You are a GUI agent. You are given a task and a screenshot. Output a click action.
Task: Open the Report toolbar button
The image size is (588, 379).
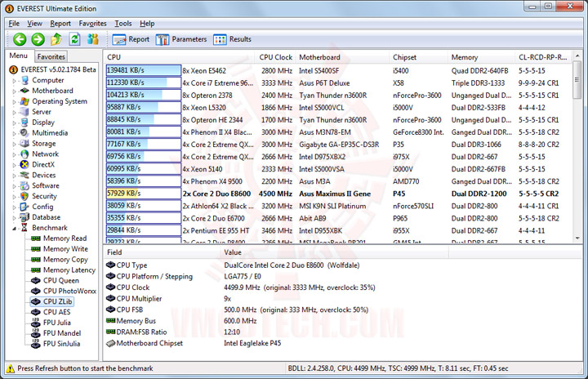coord(131,39)
